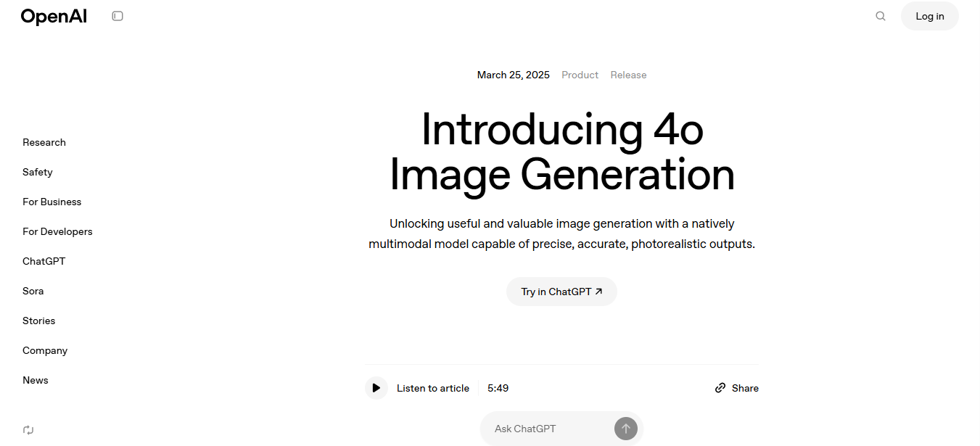Open the Sora sidebar entry
980x446 pixels.
[33, 291]
